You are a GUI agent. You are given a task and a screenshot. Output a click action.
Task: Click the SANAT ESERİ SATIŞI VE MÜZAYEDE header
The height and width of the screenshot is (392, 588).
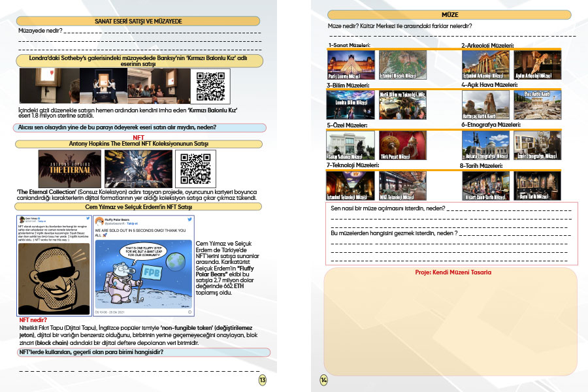pyautogui.click(x=138, y=22)
